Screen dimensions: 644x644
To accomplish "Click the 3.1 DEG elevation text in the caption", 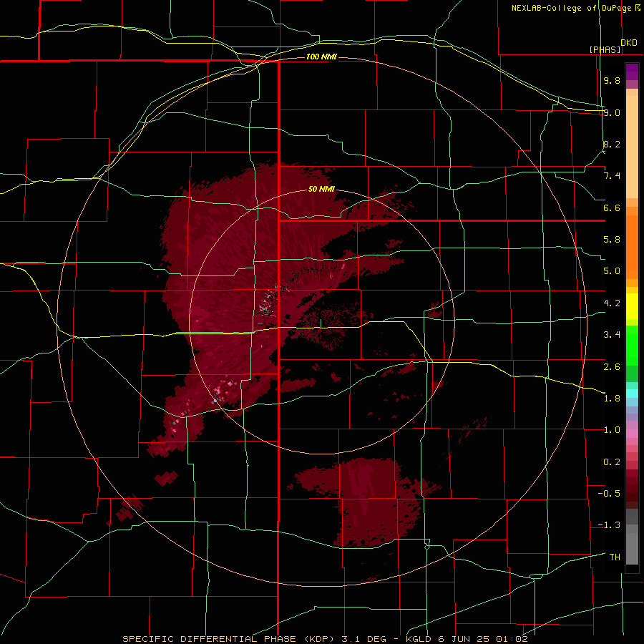I will tap(365, 639).
